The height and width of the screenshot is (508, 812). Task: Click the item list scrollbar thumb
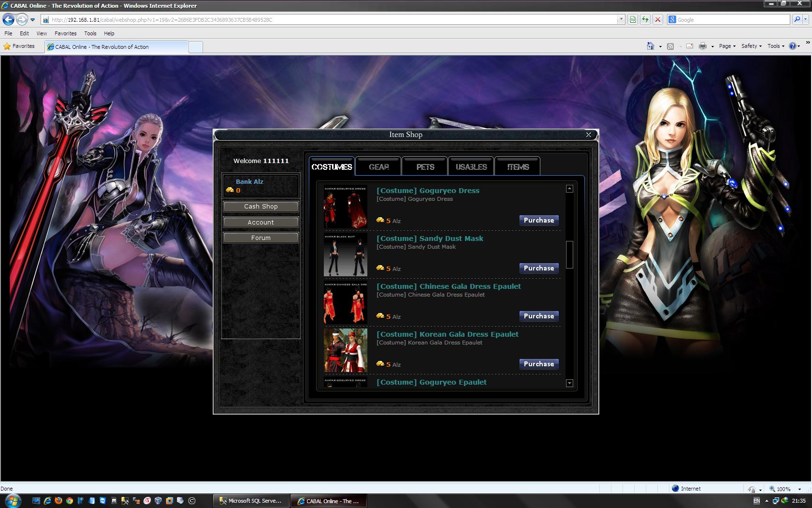[x=569, y=254]
